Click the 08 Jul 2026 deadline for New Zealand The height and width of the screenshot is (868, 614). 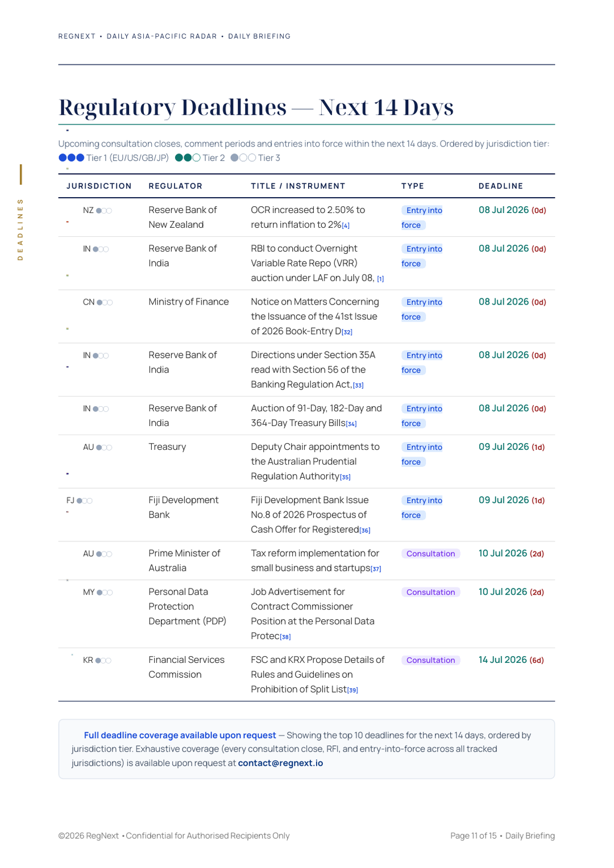coord(512,210)
